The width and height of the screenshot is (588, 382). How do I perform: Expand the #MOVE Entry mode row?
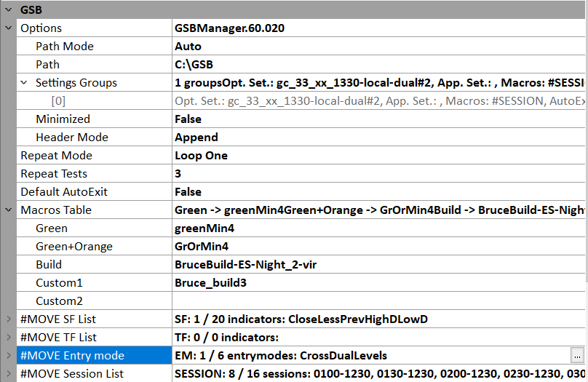point(8,356)
